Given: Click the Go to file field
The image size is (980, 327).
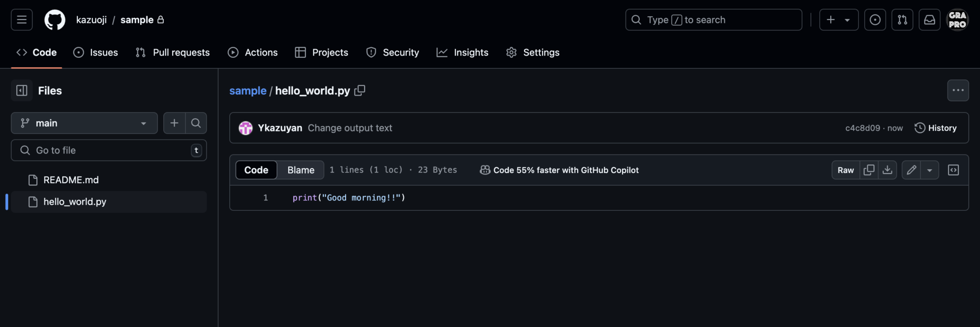Looking at the screenshot, I should click(x=109, y=151).
